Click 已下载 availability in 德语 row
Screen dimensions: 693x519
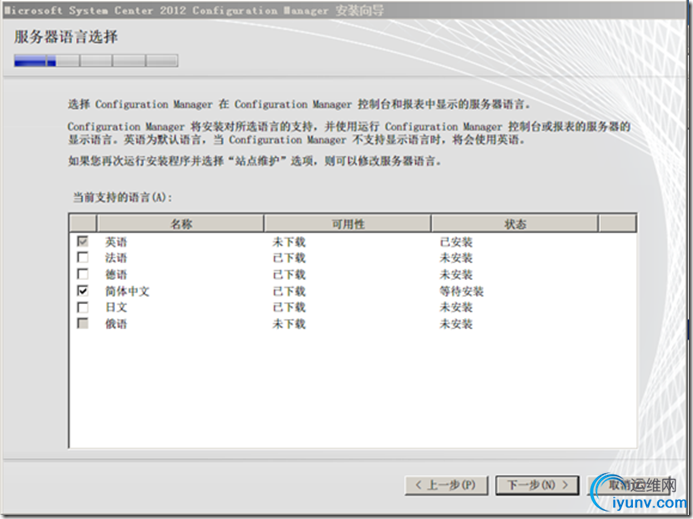tap(289, 275)
